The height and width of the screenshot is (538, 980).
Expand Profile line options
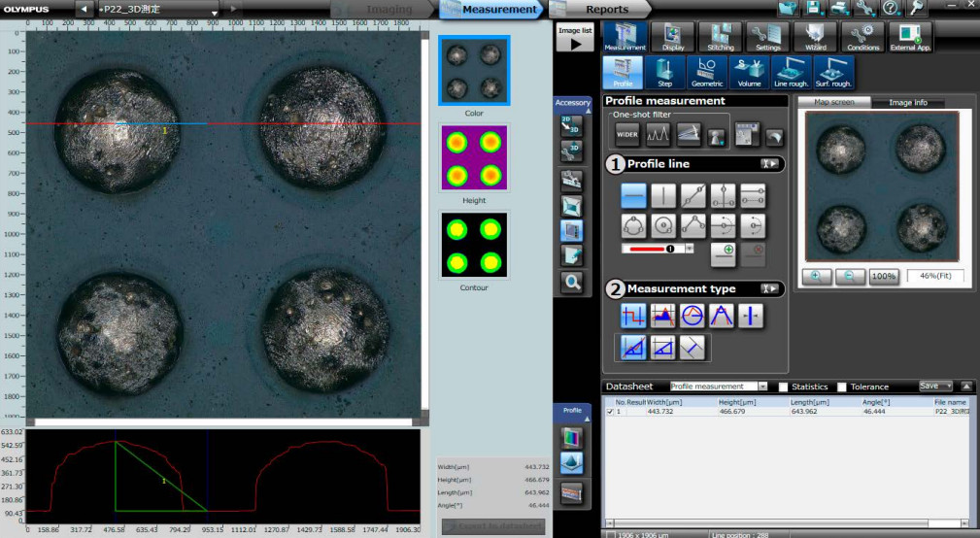click(769, 164)
